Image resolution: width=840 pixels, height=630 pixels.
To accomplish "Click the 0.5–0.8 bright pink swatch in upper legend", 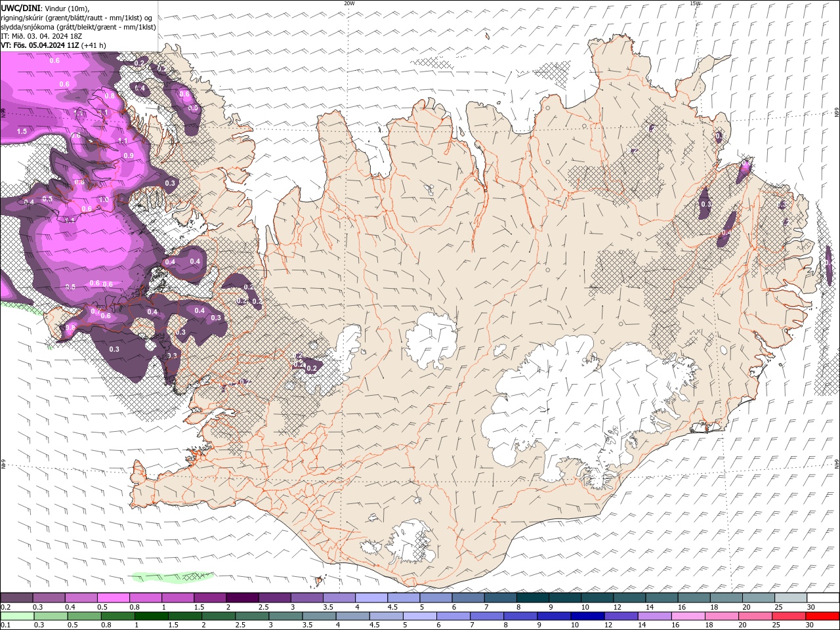I will (x=114, y=598).
